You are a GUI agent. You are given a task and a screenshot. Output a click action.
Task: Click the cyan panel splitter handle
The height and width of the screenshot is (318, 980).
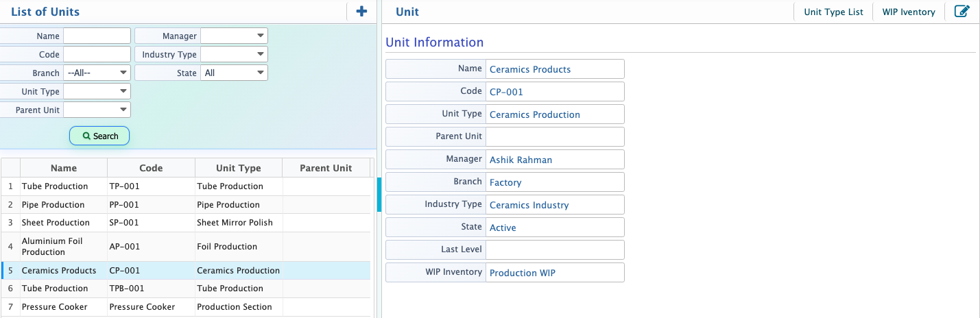[379, 195]
